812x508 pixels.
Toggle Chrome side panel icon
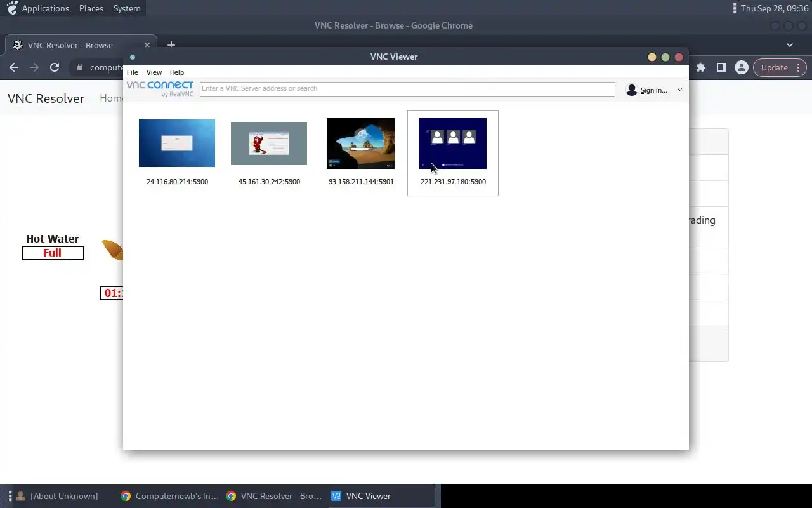coord(721,67)
